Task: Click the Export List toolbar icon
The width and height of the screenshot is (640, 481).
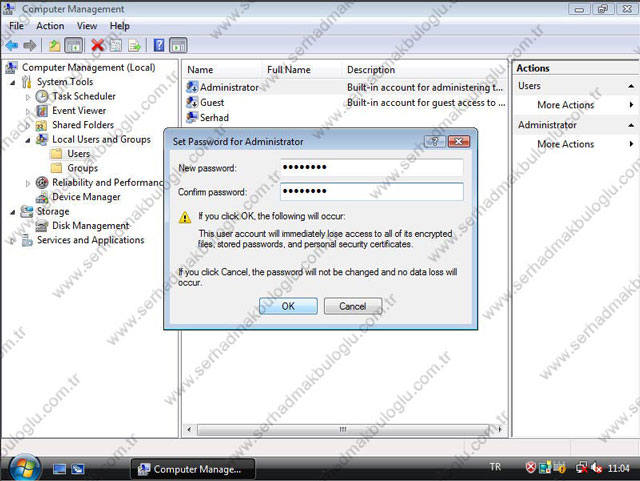Action: (134, 45)
